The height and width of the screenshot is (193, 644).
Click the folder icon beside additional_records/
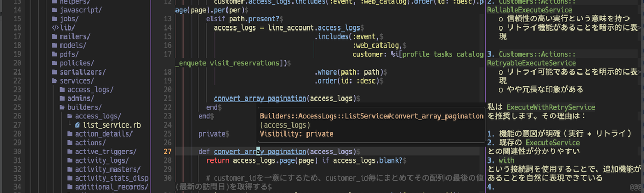70,187
